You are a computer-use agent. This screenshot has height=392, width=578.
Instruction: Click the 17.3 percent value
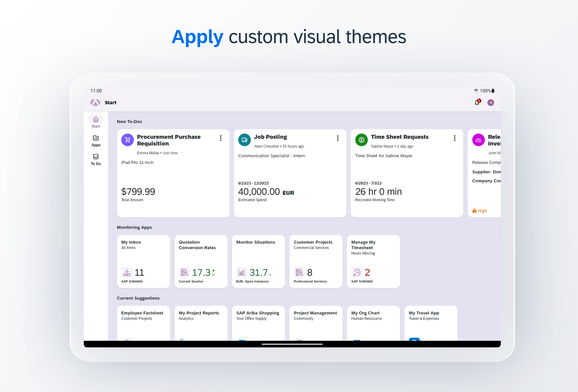point(204,273)
